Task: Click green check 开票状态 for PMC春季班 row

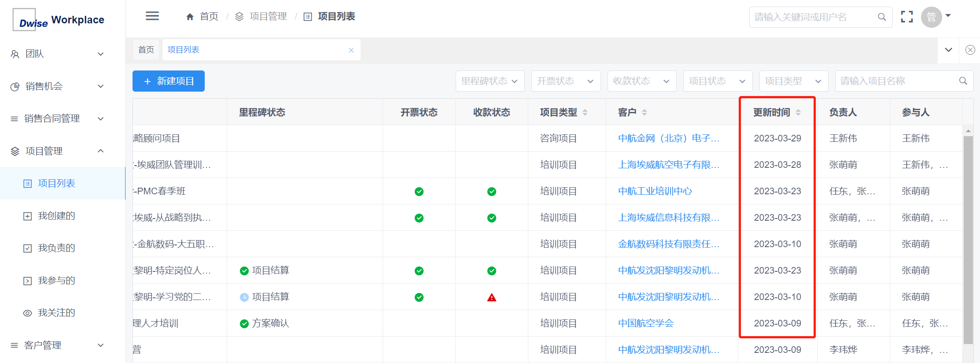Action: click(x=419, y=192)
